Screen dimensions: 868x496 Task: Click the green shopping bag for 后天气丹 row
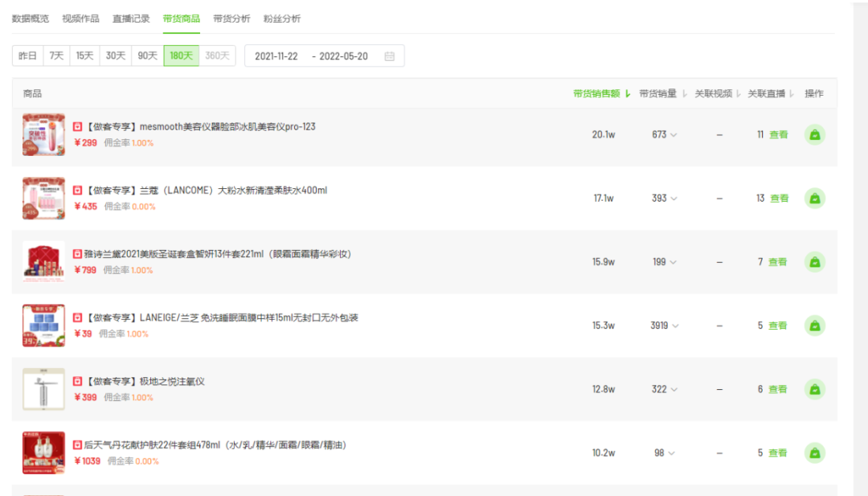click(x=815, y=453)
